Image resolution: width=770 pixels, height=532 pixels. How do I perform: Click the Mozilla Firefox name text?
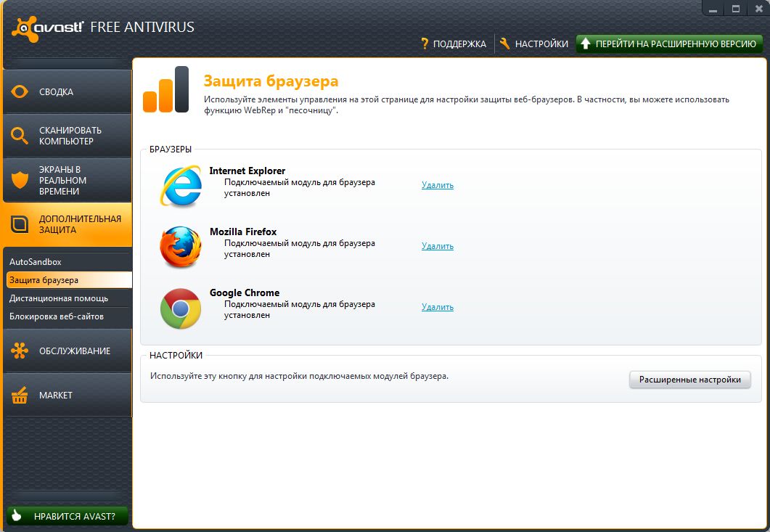click(x=243, y=232)
